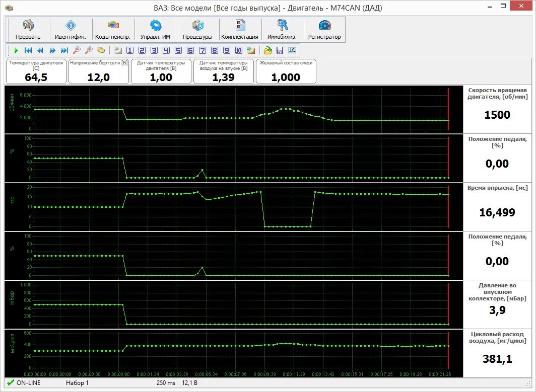Click the graph view icon

[292, 50]
